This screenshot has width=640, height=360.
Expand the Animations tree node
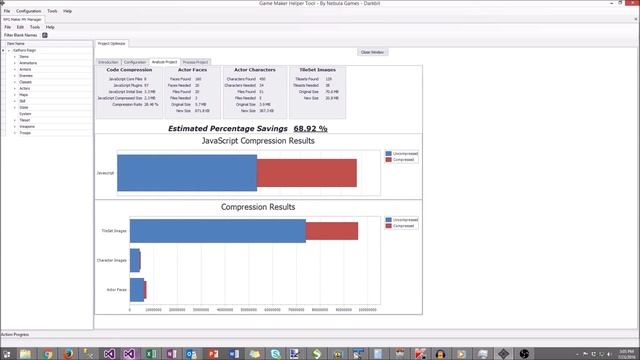(x=15, y=63)
